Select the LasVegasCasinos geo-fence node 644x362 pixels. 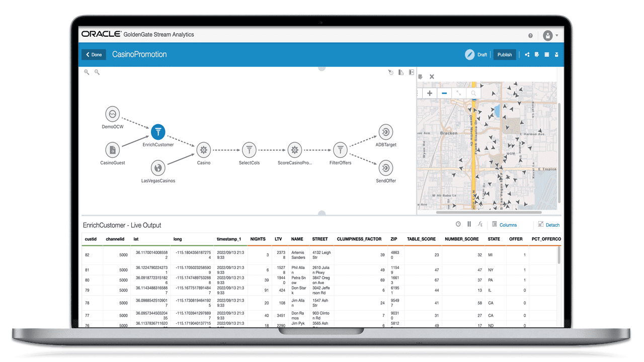click(158, 168)
